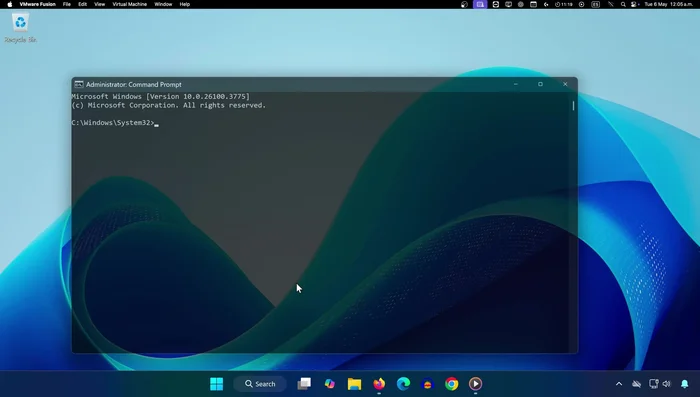This screenshot has height=397, width=700.
Task: Open the Edit menu
Action: (83, 4)
